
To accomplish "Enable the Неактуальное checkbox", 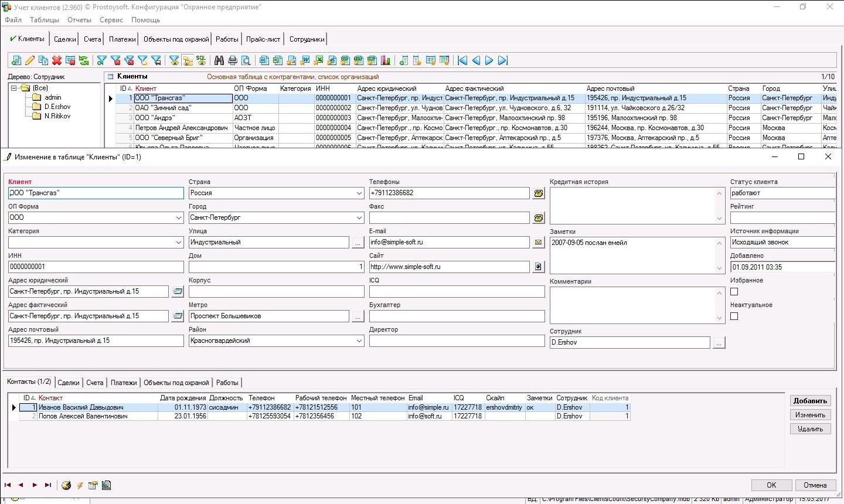I will [734, 316].
